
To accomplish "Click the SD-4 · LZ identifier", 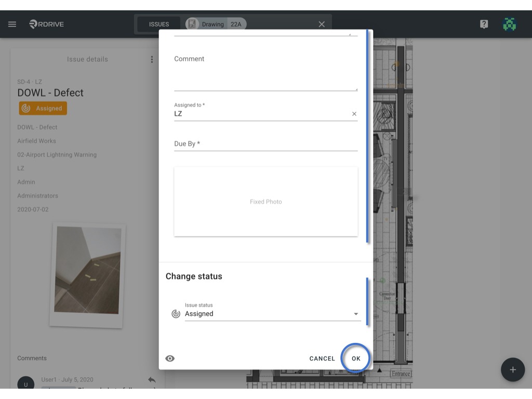I will click(30, 82).
